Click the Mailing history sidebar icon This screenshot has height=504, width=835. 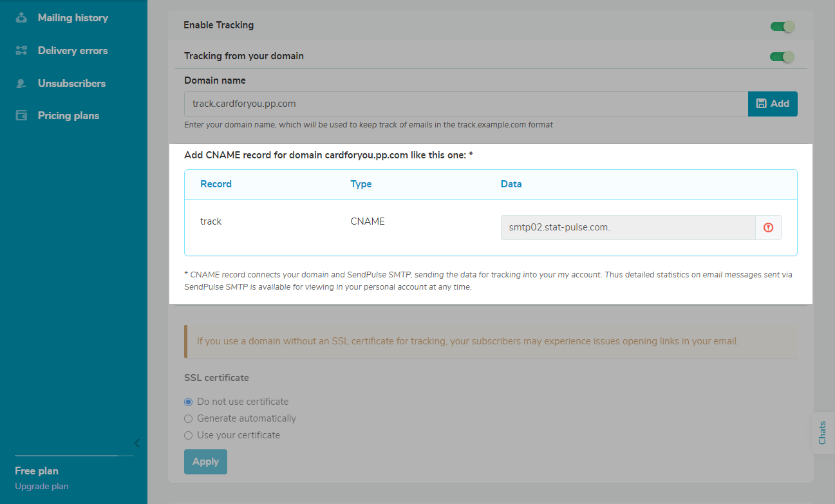pyautogui.click(x=21, y=18)
